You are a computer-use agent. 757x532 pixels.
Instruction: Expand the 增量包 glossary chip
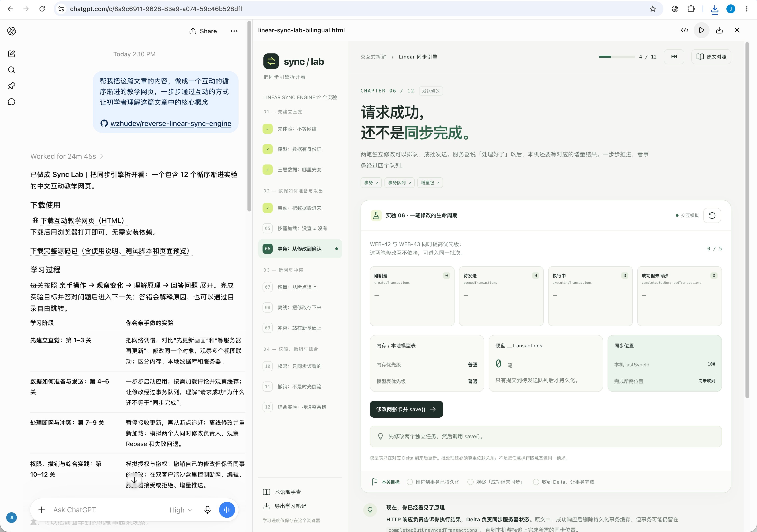[x=430, y=183]
